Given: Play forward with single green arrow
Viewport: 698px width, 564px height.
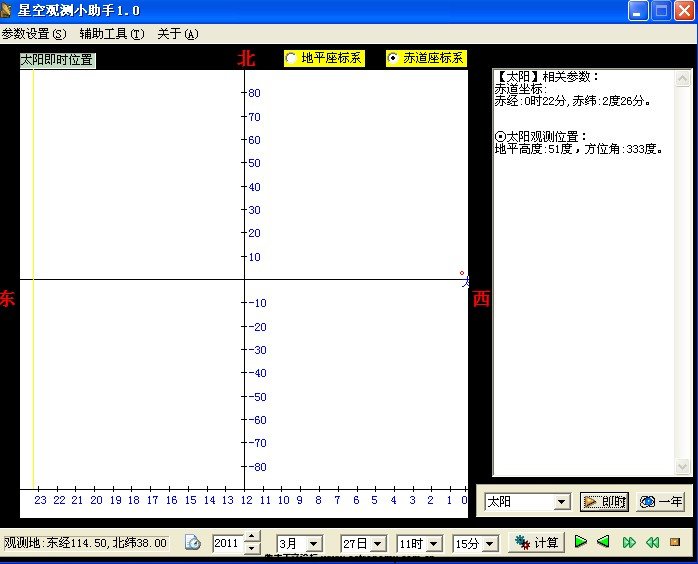Looking at the screenshot, I should click(x=580, y=542).
